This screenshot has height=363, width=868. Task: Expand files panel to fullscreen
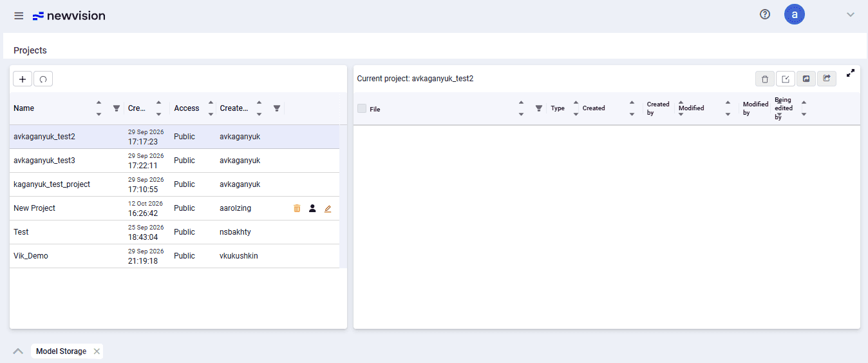tap(851, 74)
